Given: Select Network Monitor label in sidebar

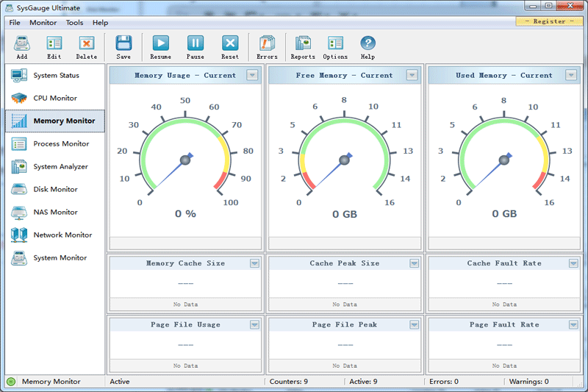Looking at the screenshot, I should coord(62,235).
